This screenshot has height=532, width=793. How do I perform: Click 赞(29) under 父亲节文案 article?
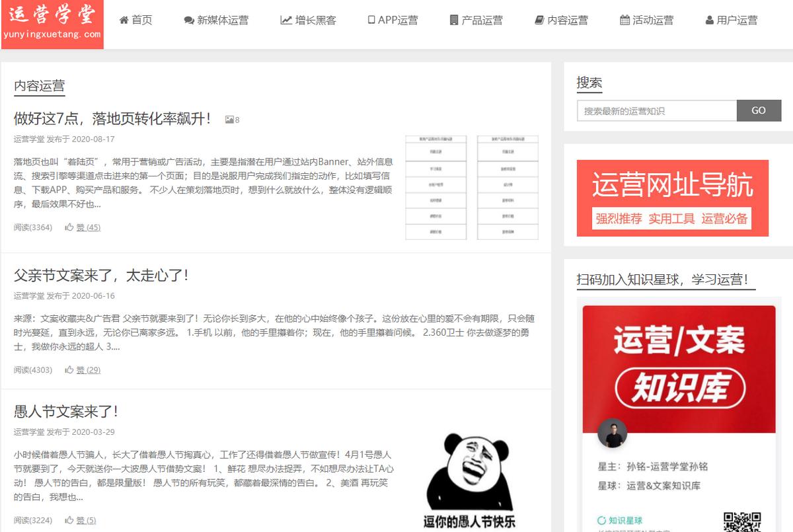[x=90, y=370]
